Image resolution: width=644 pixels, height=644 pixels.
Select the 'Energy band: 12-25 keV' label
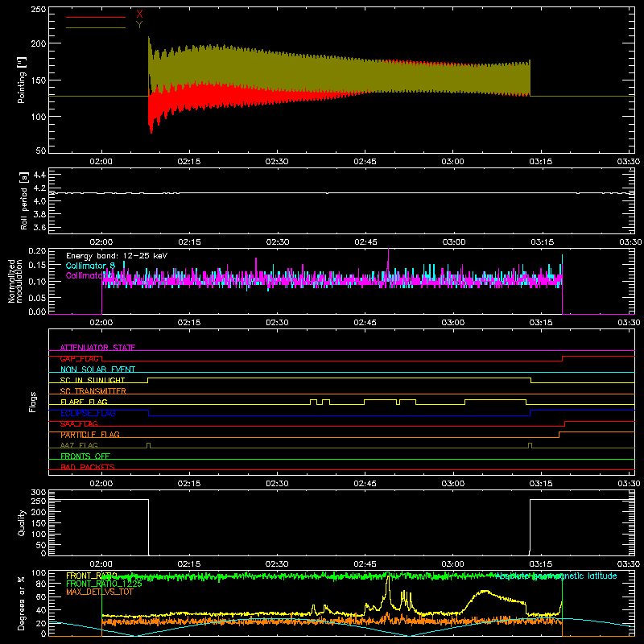117,256
